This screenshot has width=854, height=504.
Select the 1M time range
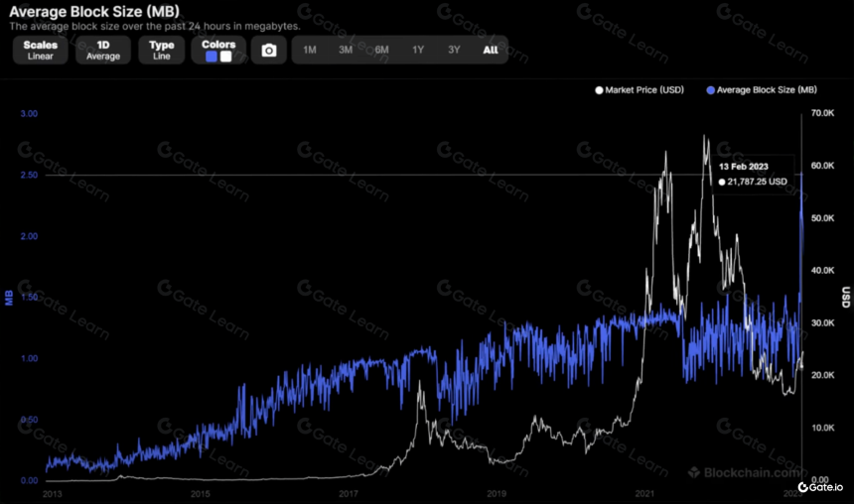(x=310, y=50)
